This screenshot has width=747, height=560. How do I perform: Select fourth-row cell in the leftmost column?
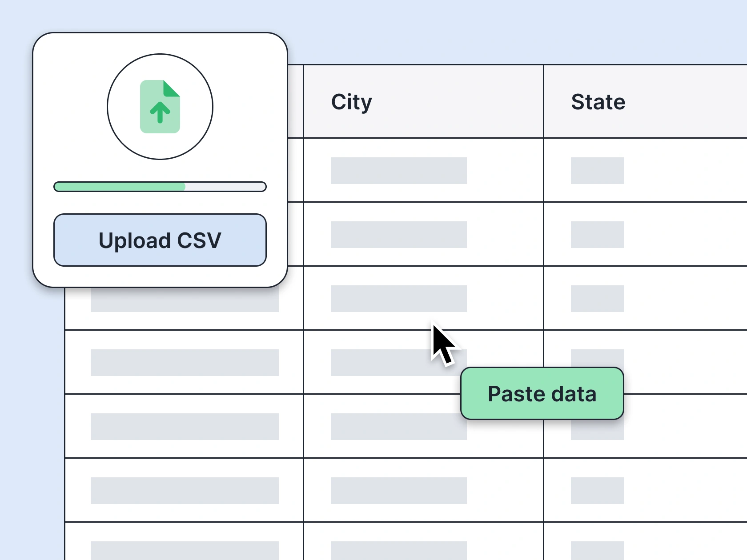[x=185, y=363]
